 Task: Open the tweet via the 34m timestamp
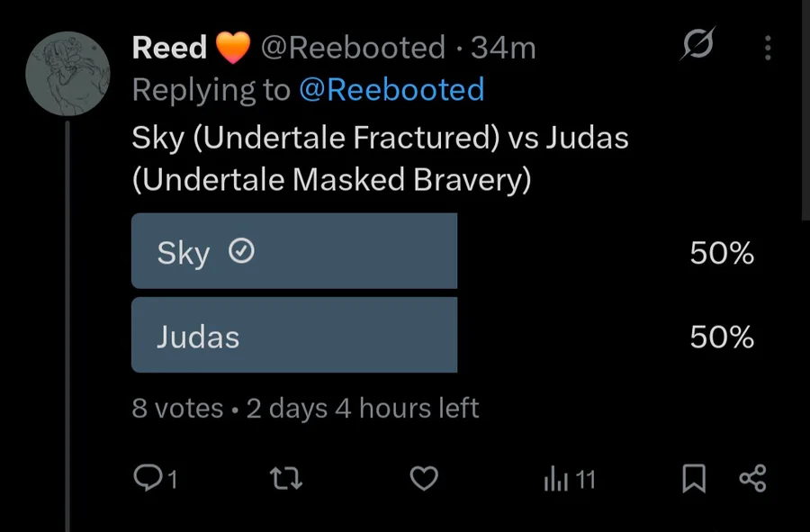click(503, 48)
